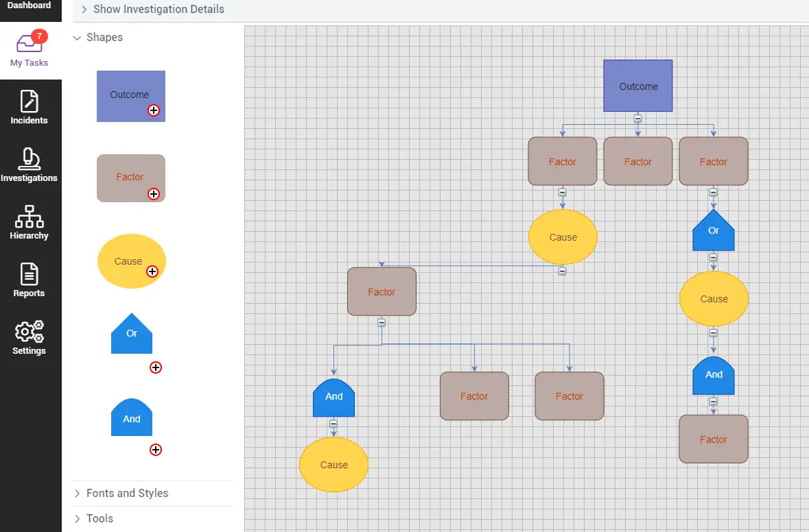Expand the Tools panel
The width and height of the screenshot is (809, 532).
(94, 518)
